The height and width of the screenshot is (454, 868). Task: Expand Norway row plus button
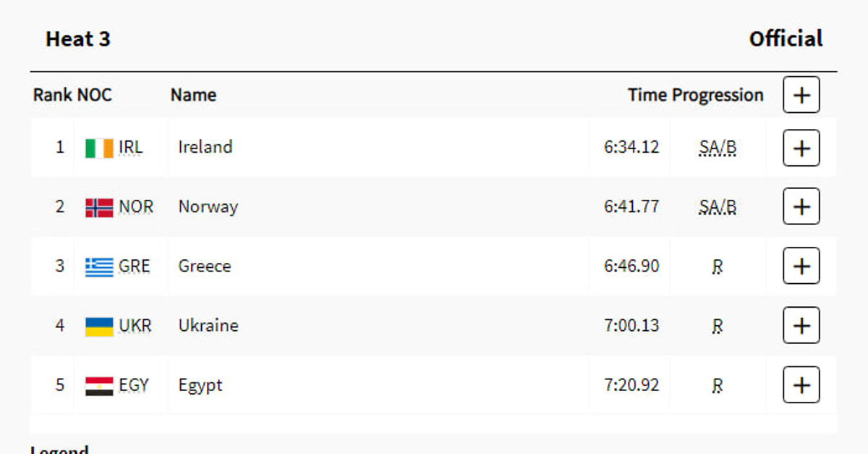(801, 206)
